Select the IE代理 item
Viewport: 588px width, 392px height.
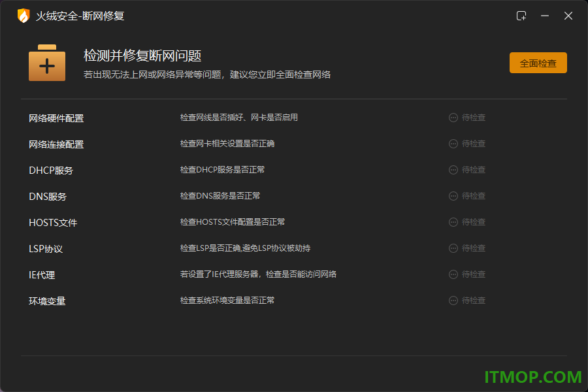[x=42, y=275]
